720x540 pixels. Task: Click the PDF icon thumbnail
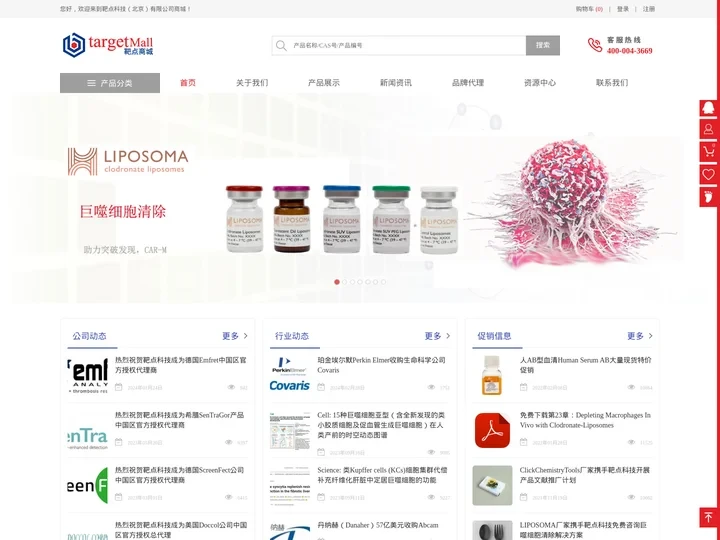492,430
